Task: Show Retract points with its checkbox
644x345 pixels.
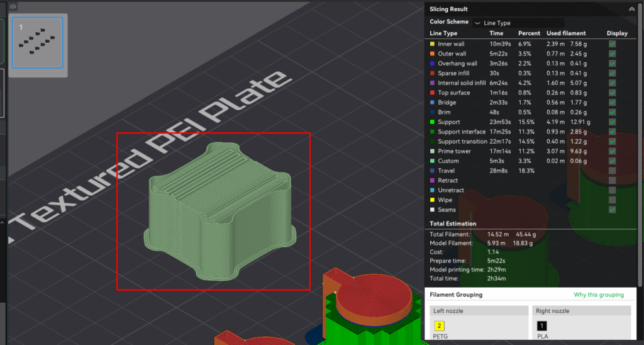Action: [612, 181]
